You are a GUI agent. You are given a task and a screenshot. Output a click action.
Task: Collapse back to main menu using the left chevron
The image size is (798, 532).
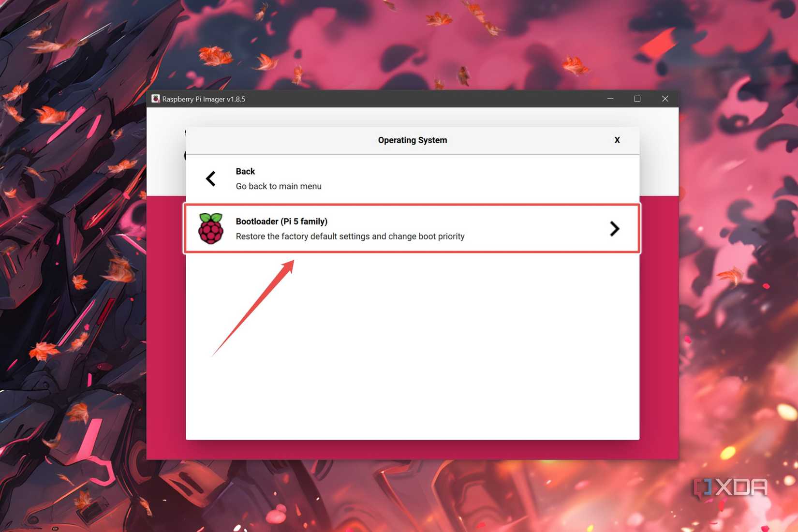pos(210,178)
